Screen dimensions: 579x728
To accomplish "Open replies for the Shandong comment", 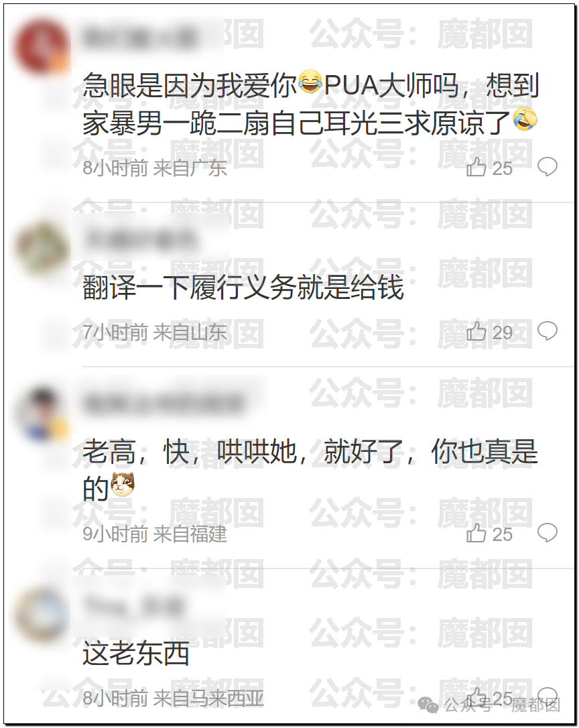I will pos(547,331).
